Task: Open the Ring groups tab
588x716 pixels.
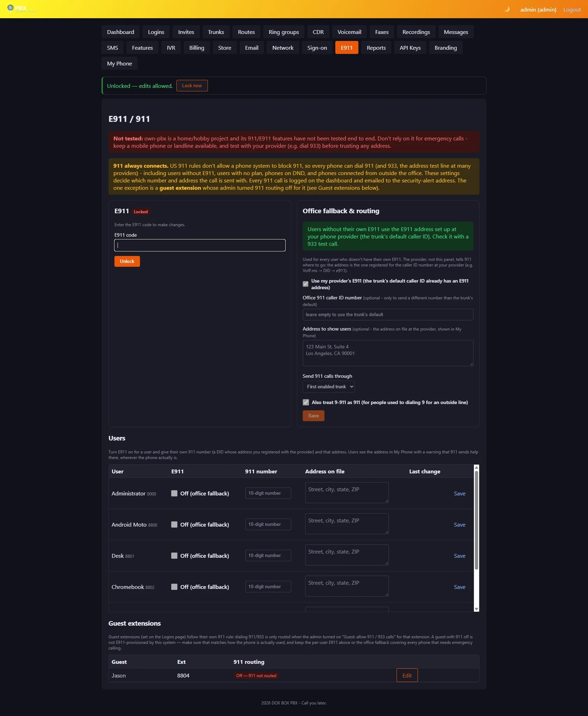Action: (x=284, y=32)
